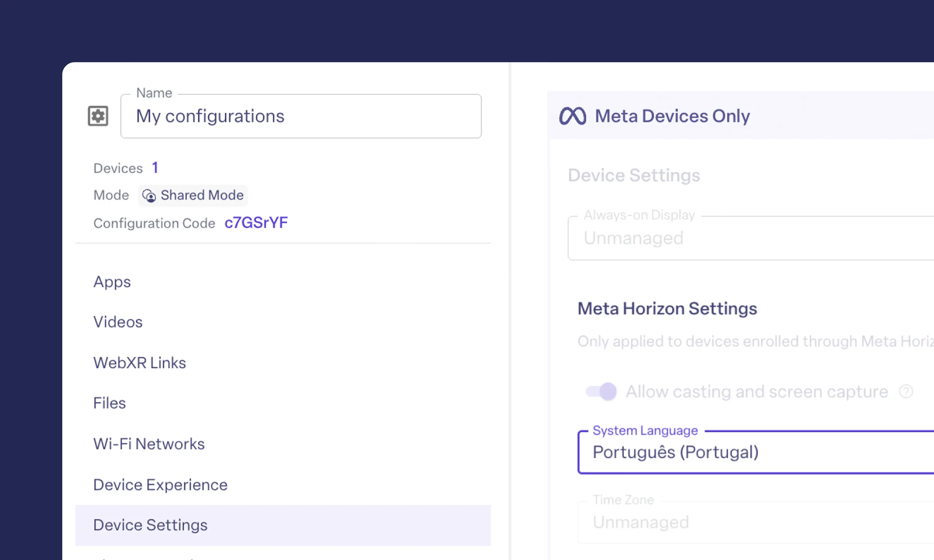
Task: Open the System Language dropdown
Action: pos(756,452)
